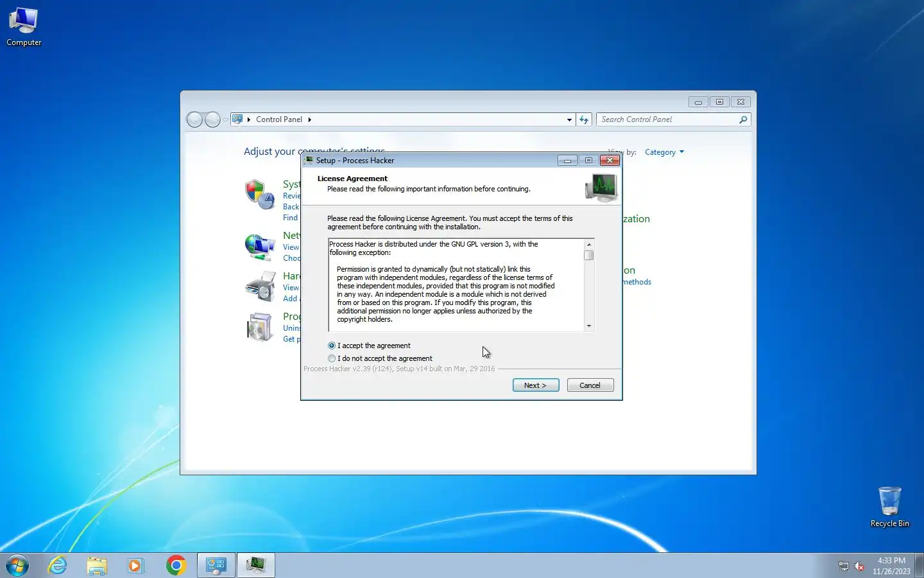Click search magnifier icon in Control Panel
Viewport: 924px width, 578px height.
click(x=743, y=119)
